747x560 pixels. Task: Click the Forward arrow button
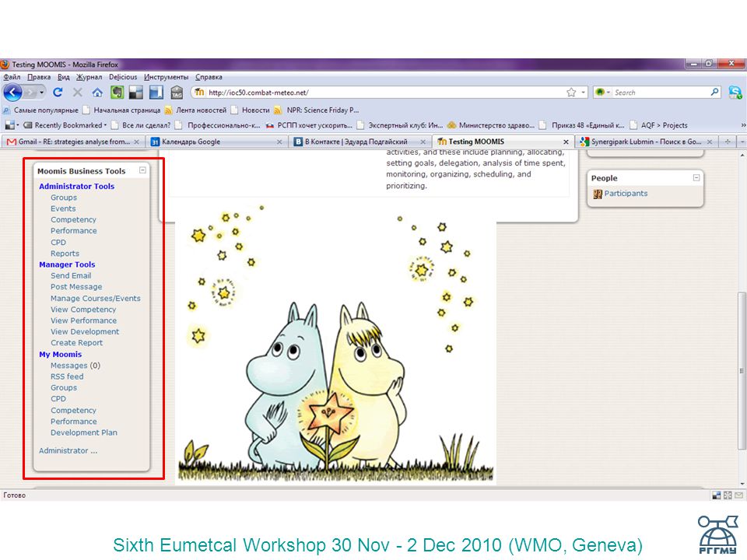click(x=30, y=93)
